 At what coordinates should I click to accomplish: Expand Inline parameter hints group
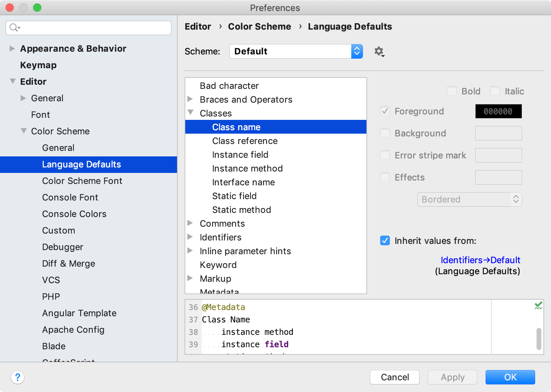click(190, 251)
